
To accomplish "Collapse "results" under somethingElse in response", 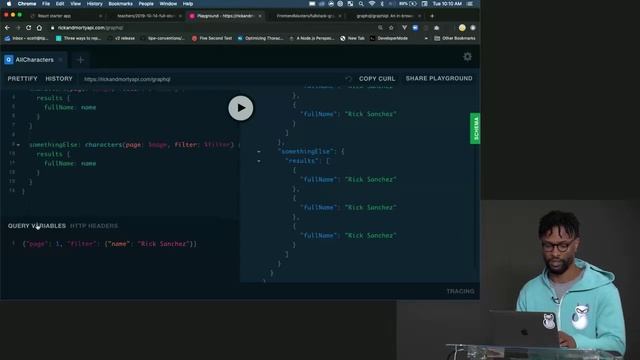I will tap(259, 161).
